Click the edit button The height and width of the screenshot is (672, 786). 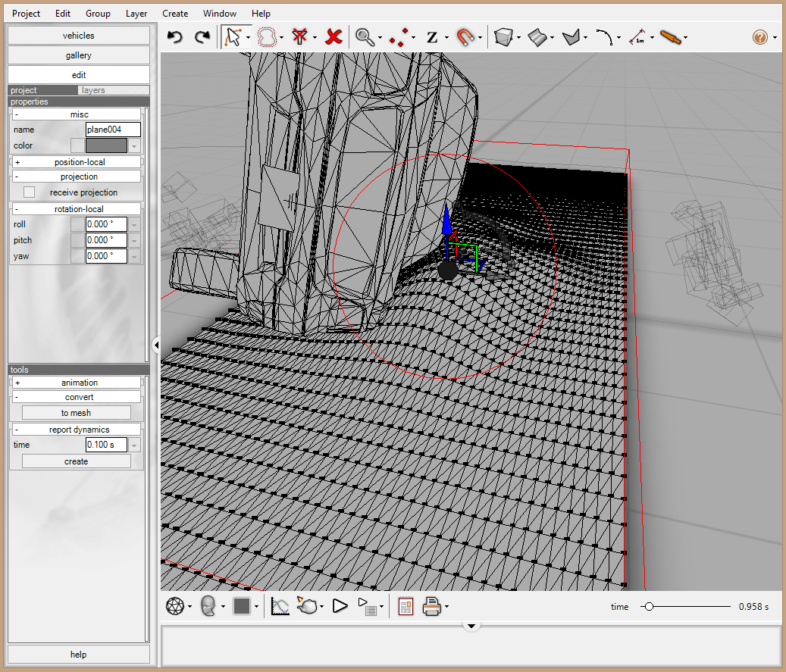79,75
